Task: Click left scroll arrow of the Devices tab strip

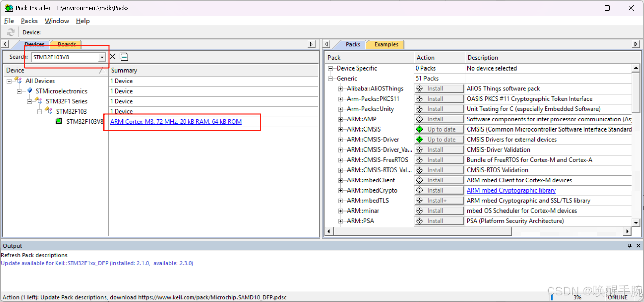Action: [x=5, y=44]
